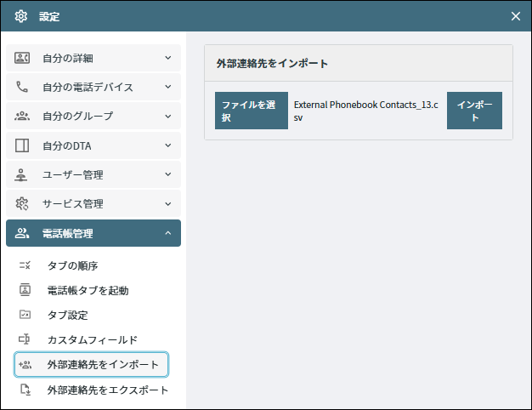Image resolution: width=532 pixels, height=410 pixels.
Task: Click the phone handset icon for 自分の電話デバイス
Action: [x=22, y=87]
